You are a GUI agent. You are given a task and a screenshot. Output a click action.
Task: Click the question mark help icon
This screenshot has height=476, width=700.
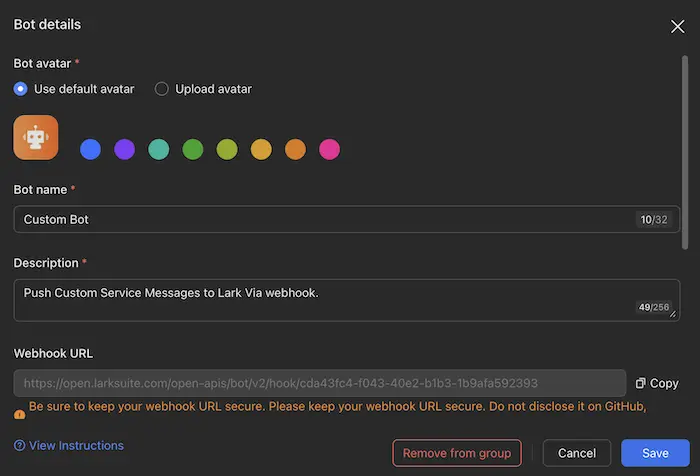(19, 446)
